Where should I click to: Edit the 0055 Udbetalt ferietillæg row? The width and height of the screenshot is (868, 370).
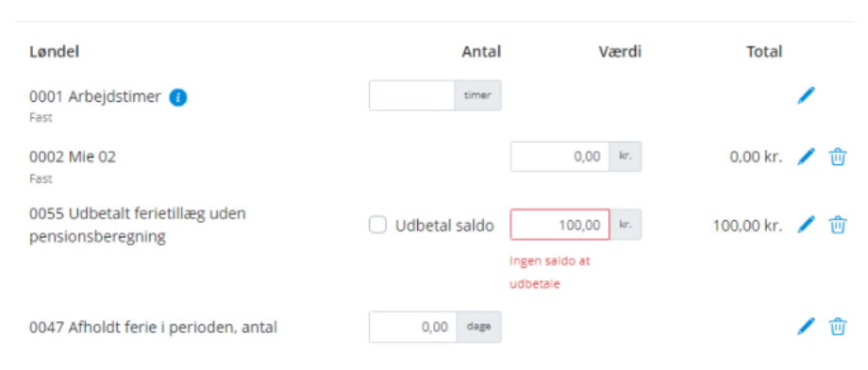[806, 225]
